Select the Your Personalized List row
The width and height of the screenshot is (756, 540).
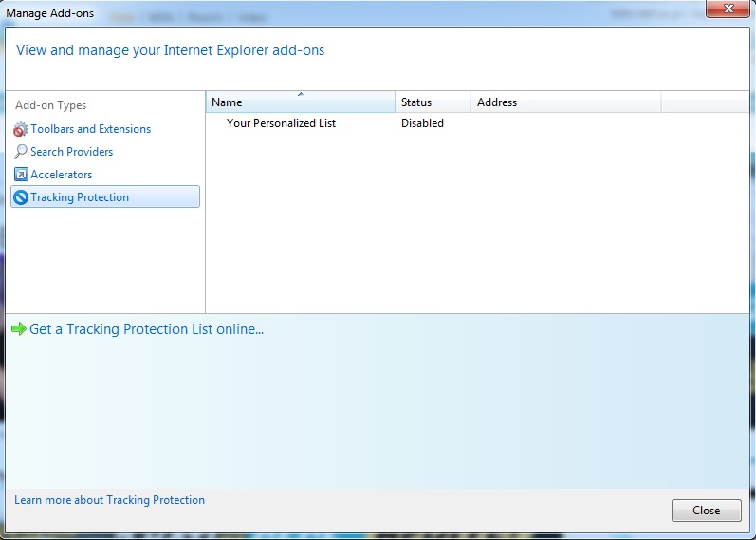click(x=477, y=123)
